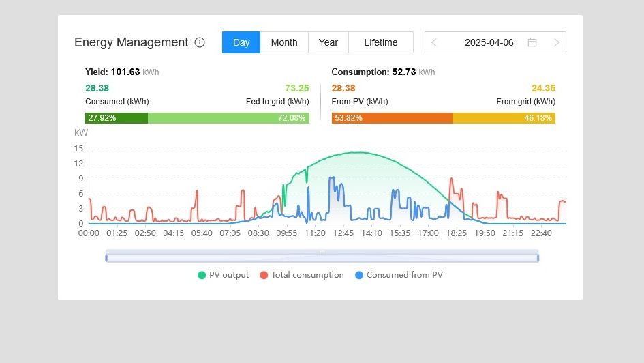Click dark green Consumed 27.92% bar
644x363 pixels.
tap(116, 118)
